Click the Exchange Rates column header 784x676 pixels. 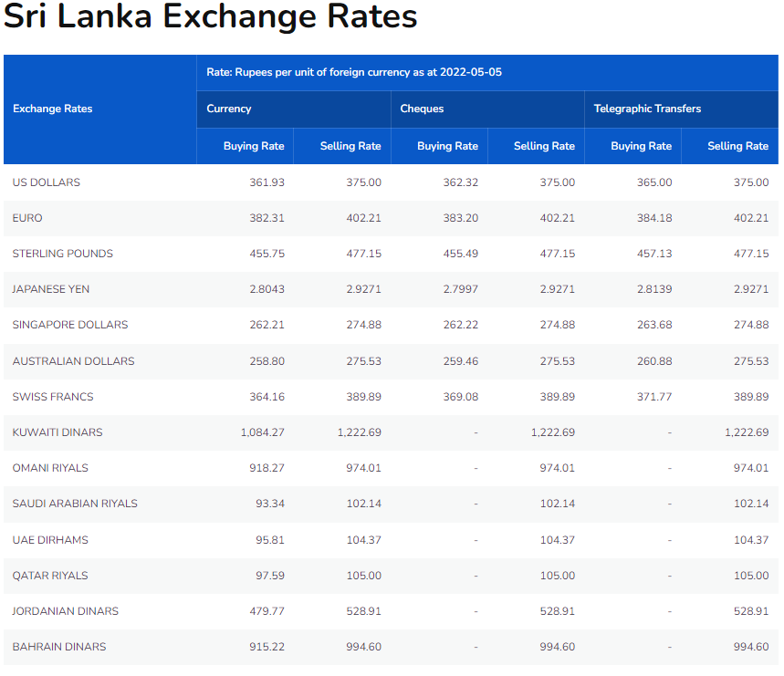[53, 109]
